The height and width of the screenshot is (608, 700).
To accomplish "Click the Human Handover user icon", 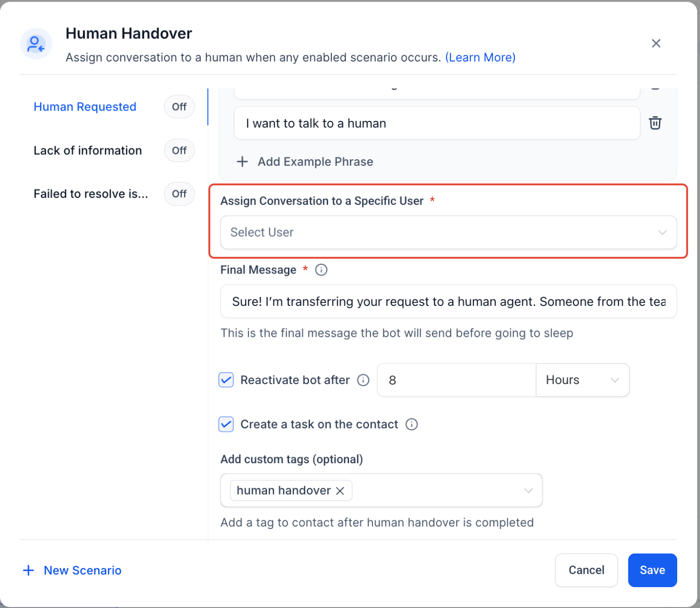I will point(36,44).
